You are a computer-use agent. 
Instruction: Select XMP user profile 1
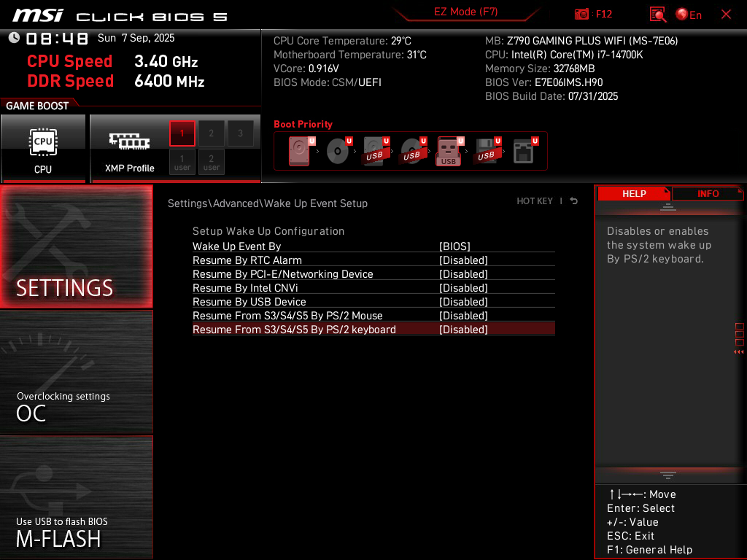tap(182, 163)
